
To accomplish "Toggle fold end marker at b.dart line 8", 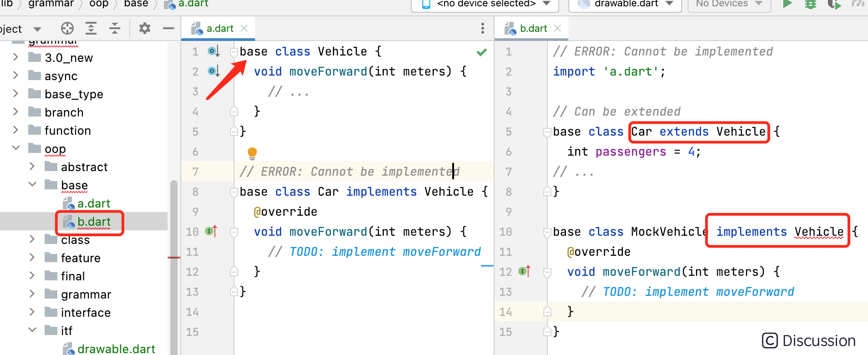I will click(x=547, y=191).
